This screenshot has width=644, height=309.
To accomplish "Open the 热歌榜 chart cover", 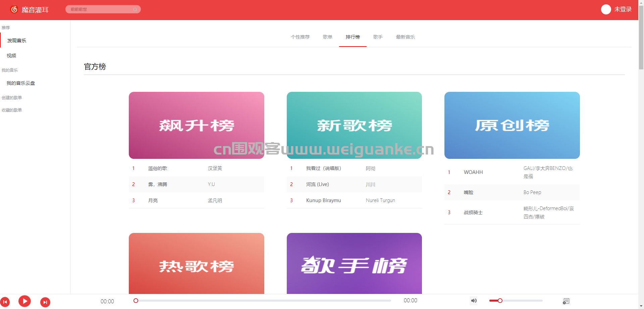I will (197, 263).
